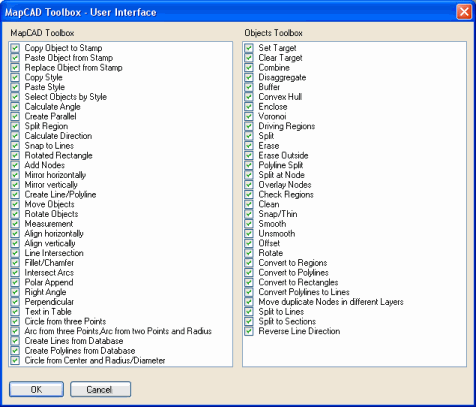Uncheck Create Lines from Database checkbox
The height and width of the screenshot is (407, 476).
(x=15, y=341)
